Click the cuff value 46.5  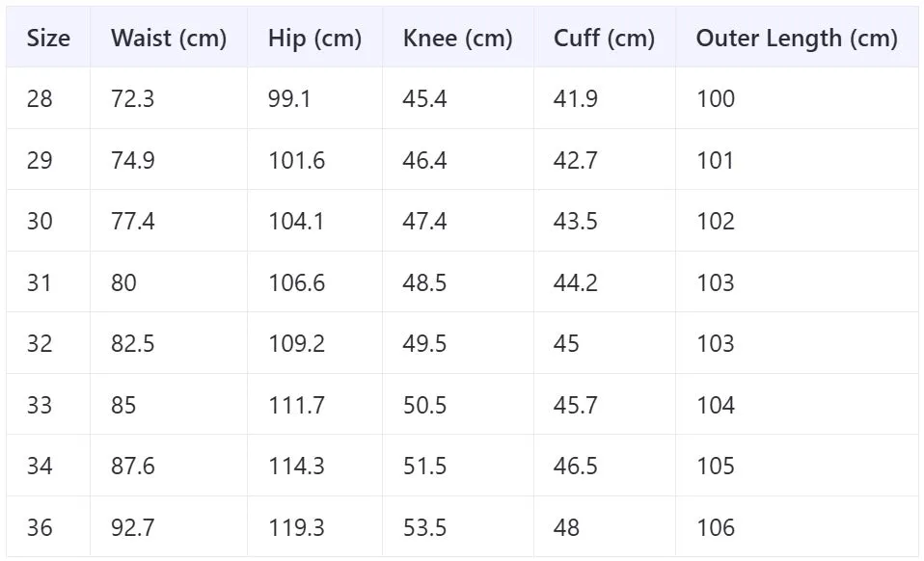click(575, 466)
